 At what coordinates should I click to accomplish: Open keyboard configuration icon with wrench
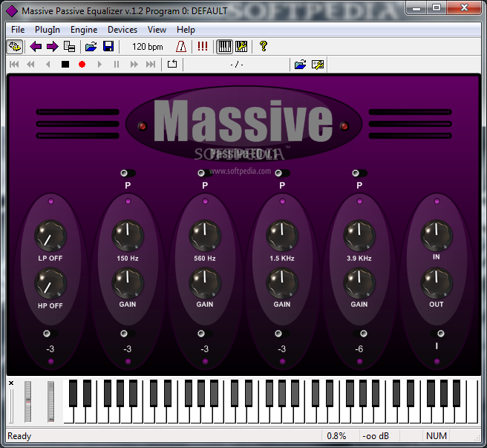tap(241, 47)
